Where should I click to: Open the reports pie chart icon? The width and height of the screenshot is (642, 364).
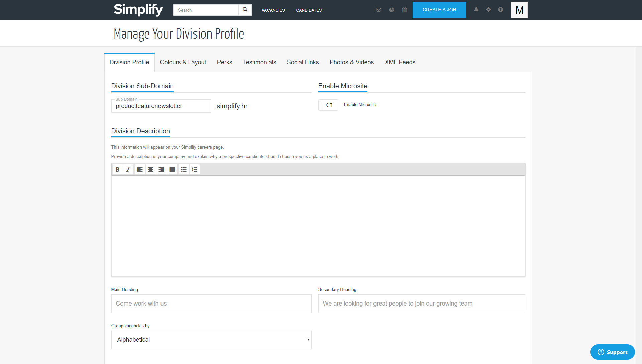point(392,10)
